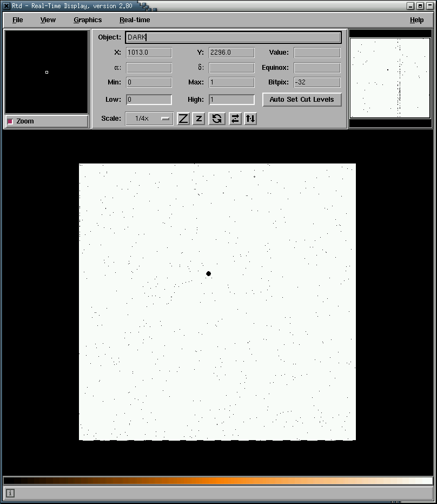Click the large Z zoom-in button
437x504 pixels.
(x=183, y=119)
